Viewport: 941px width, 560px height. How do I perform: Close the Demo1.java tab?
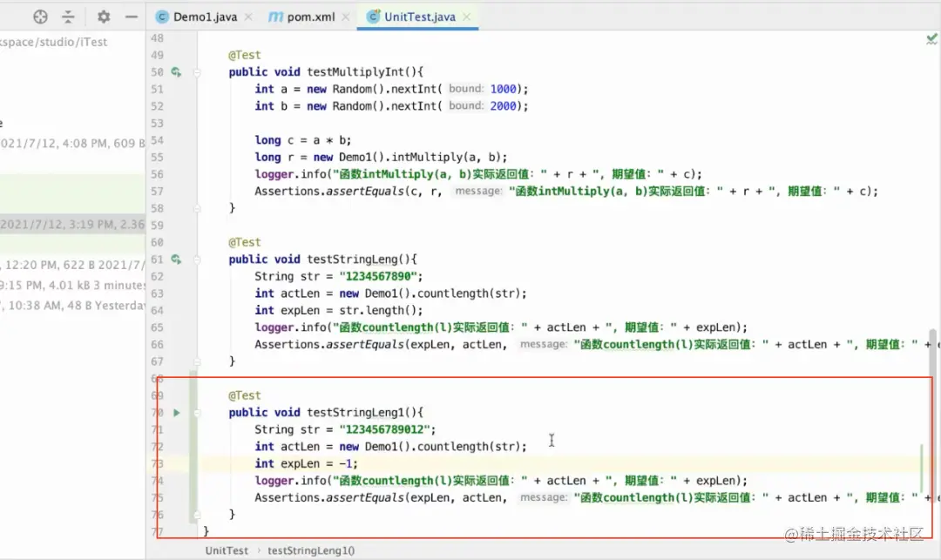click(248, 17)
